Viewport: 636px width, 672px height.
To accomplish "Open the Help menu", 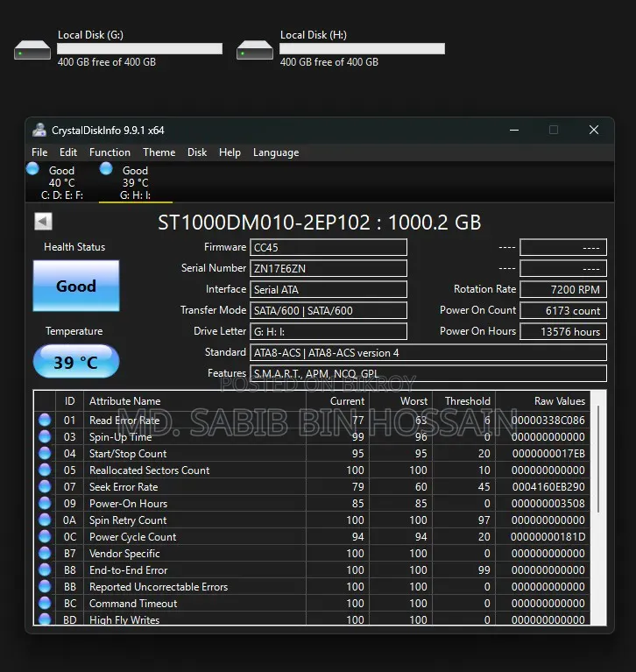I will tap(230, 152).
